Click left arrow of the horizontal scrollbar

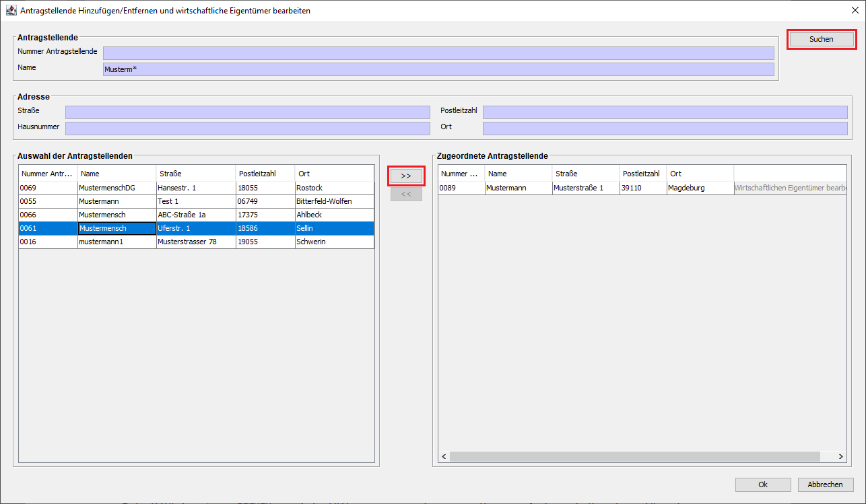point(444,456)
